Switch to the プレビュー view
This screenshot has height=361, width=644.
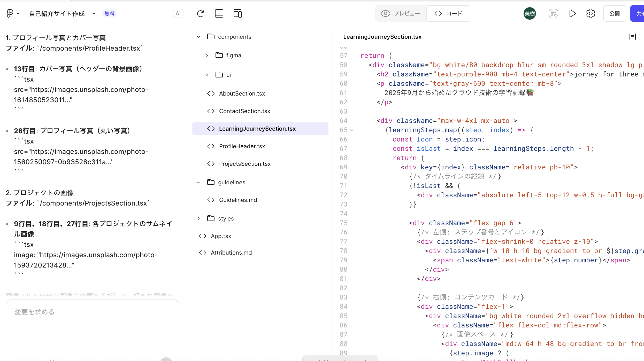[401, 13]
